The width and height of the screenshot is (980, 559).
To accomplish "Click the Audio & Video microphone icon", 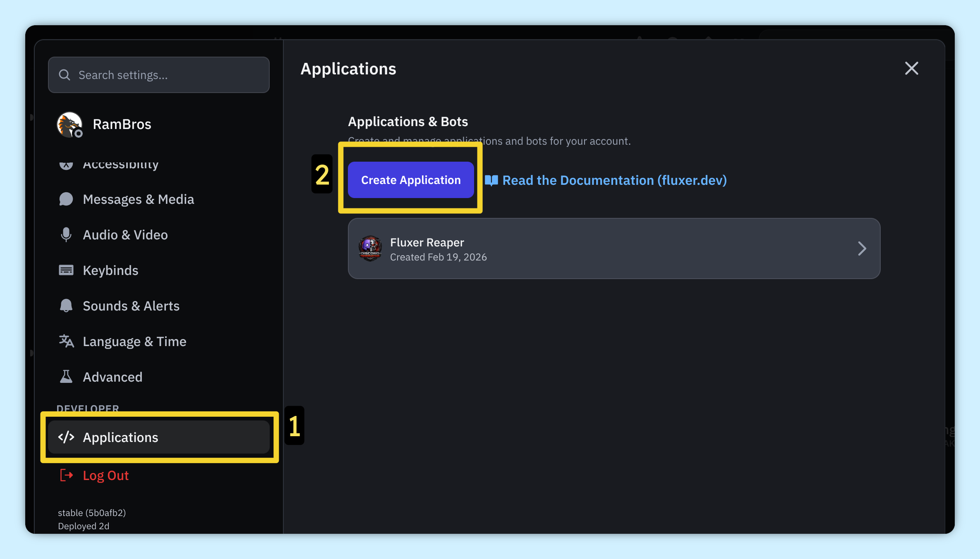I will point(66,235).
